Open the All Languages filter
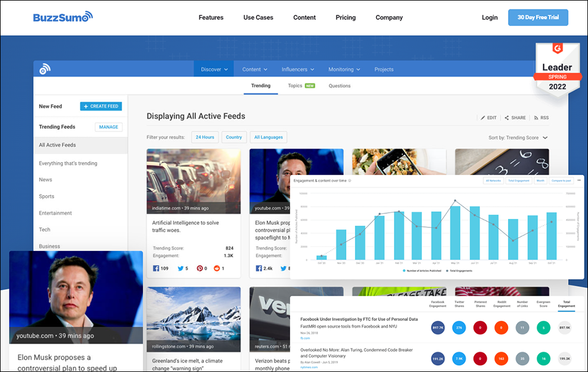588x372 pixels. point(269,137)
